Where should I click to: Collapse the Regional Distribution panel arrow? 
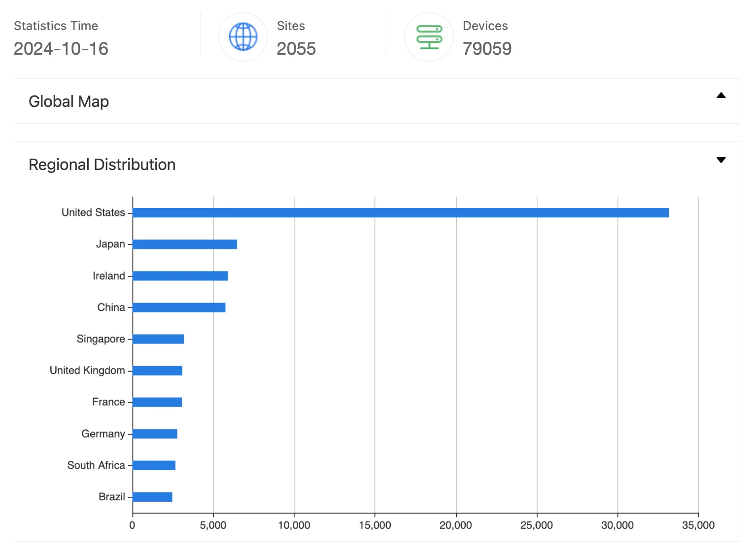pos(721,160)
